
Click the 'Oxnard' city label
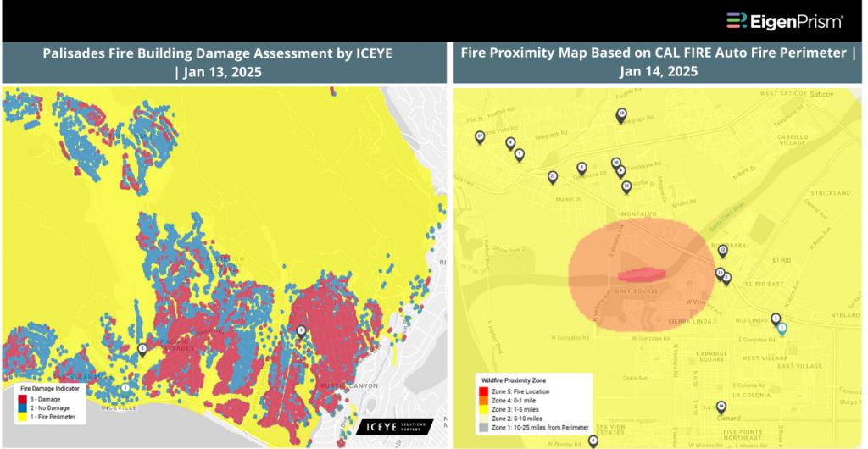pos(728,419)
